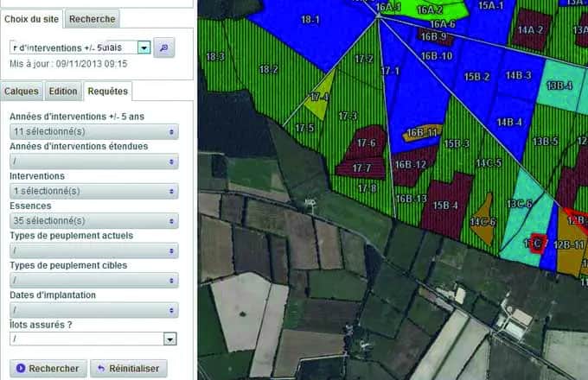
Task: Select orange parcel 12B-11
Action: click(569, 245)
